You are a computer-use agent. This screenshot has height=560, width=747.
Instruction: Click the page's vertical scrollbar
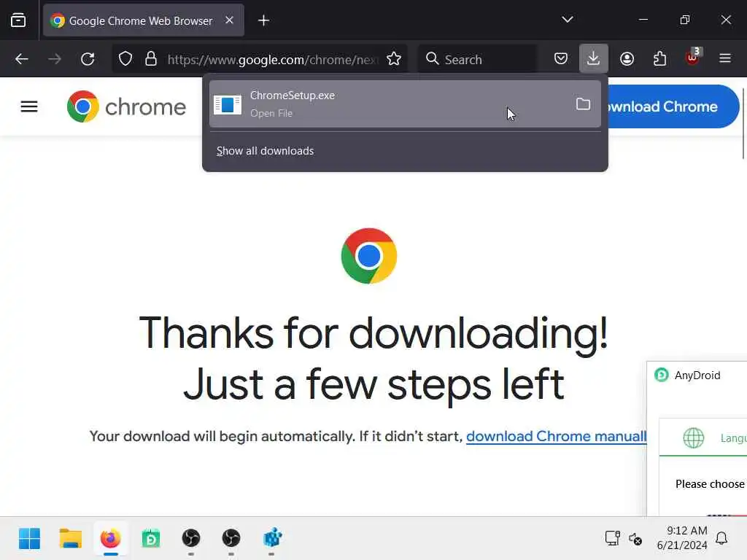point(743,123)
